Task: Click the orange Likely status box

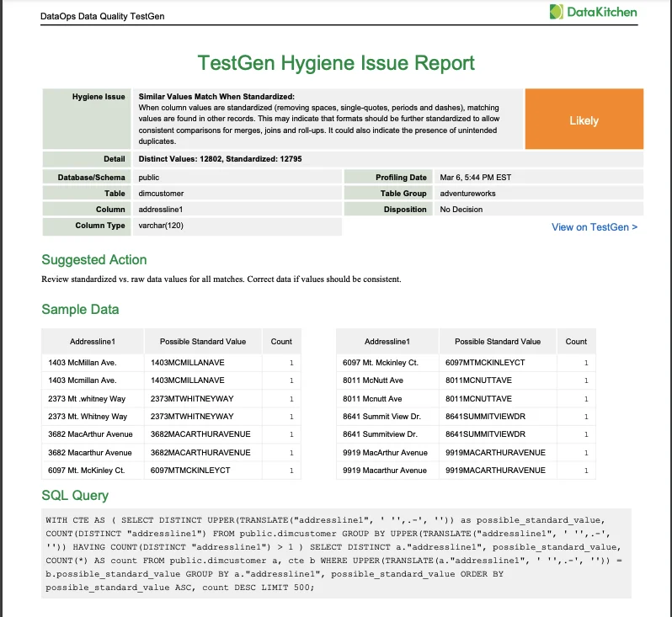Action: point(584,120)
